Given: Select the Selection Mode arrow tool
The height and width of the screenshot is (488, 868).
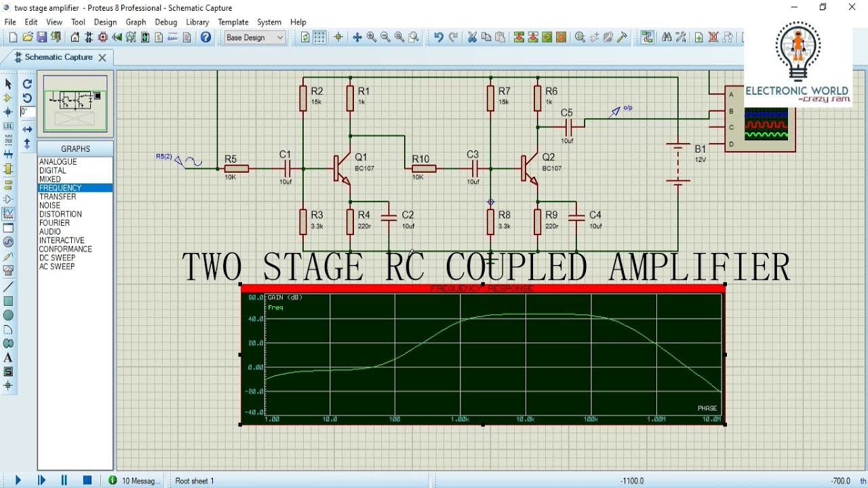Looking at the screenshot, I should point(8,84).
